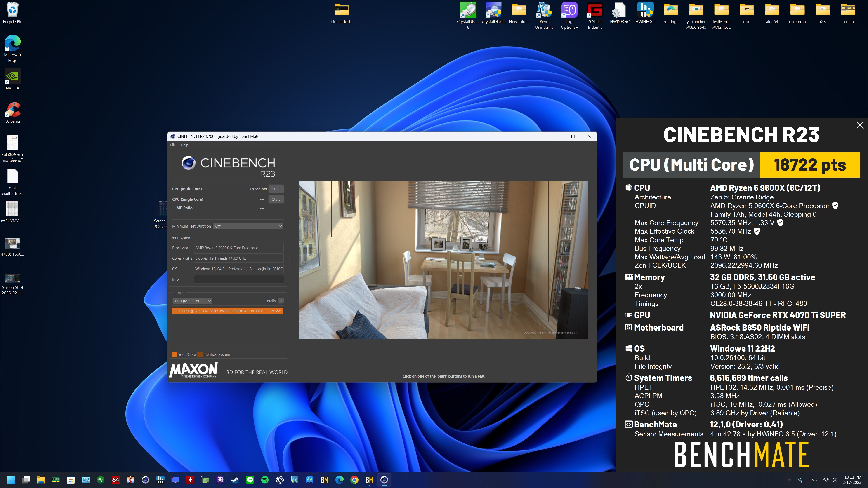
Task: Select the HWiNFO64 blue app shortcut icon
Action: tap(645, 13)
